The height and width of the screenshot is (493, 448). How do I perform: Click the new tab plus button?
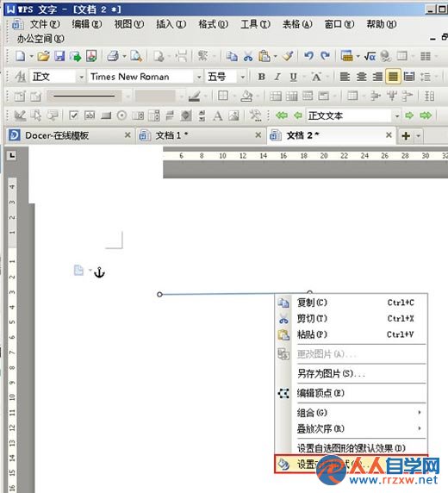coord(406,136)
